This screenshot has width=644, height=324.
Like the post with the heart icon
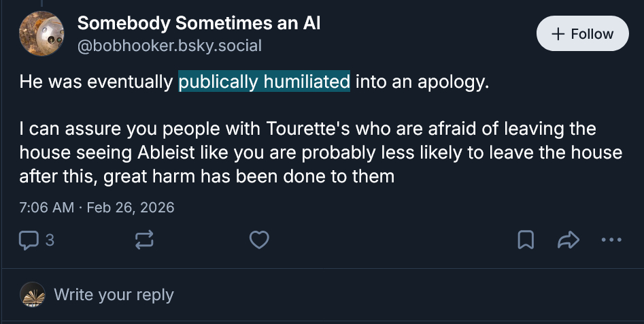pyautogui.click(x=260, y=240)
